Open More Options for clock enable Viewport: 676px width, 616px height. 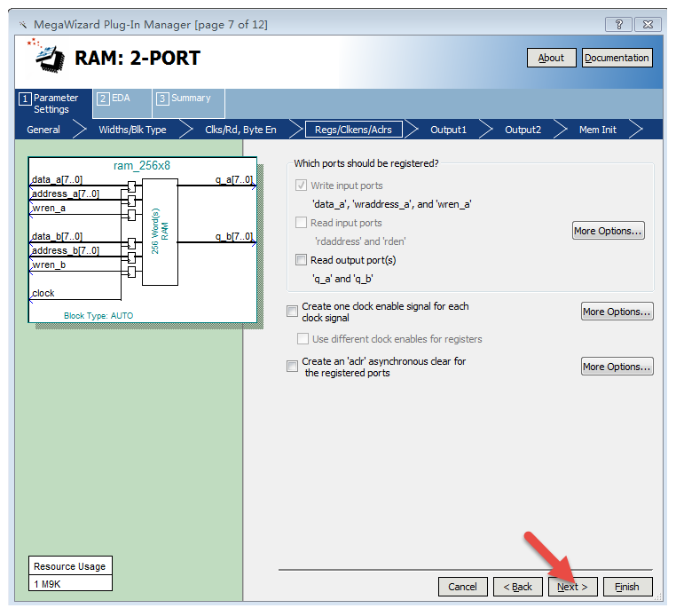tap(617, 312)
